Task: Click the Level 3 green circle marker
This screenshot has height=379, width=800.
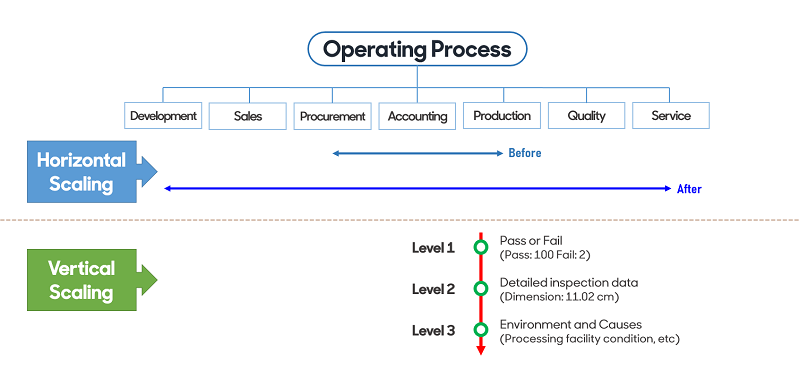Action: pyautogui.click(x=481, y=330)
